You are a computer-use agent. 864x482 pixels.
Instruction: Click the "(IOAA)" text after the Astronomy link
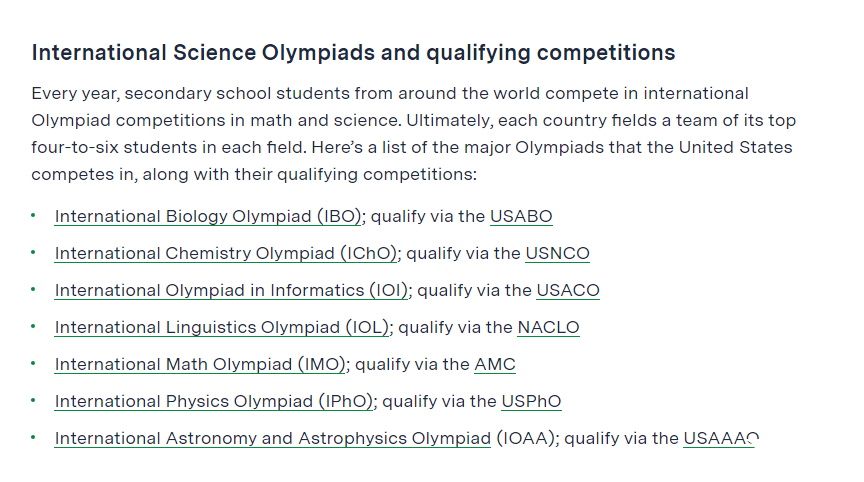pos(525,438)
